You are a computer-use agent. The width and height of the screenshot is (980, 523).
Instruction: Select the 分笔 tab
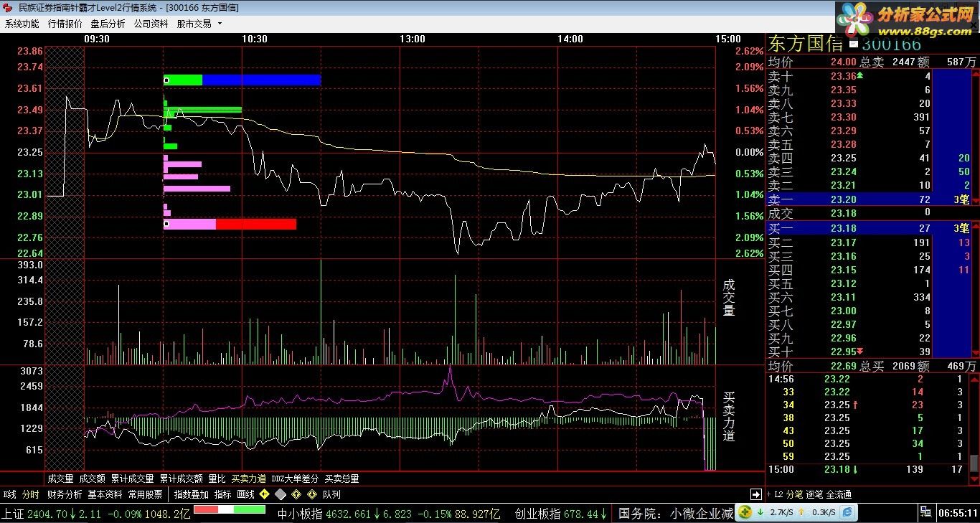point(794,494)
